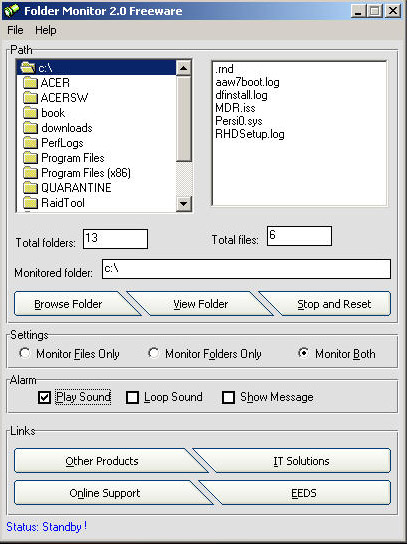Disable the Play Sound checkbox
407x544 pixels.
(44, 397)
